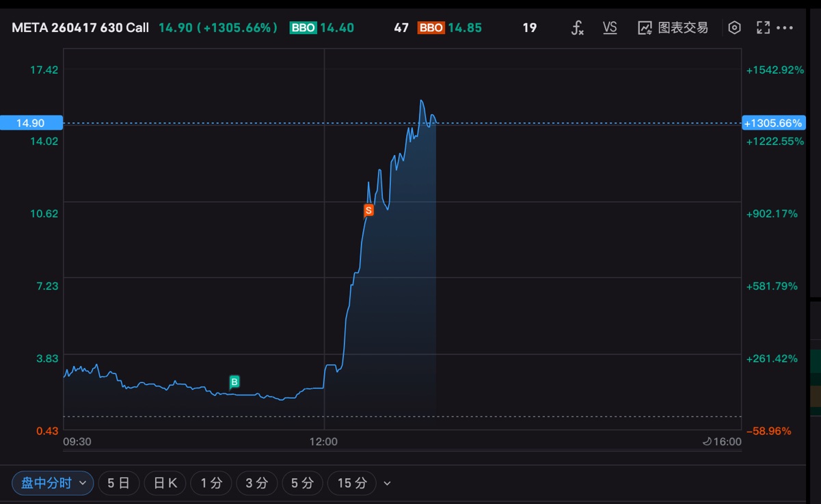Image resolution: width=821 pixels, height=504 pixels.
Task: Open the hexagon chart settings icon
Action: coord(734,28)
